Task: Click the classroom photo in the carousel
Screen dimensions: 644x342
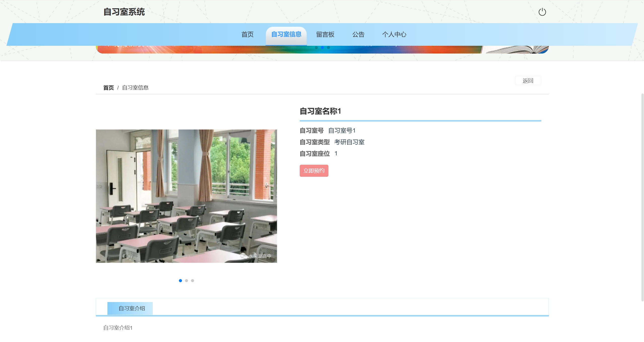Action: tap(186, 196)
